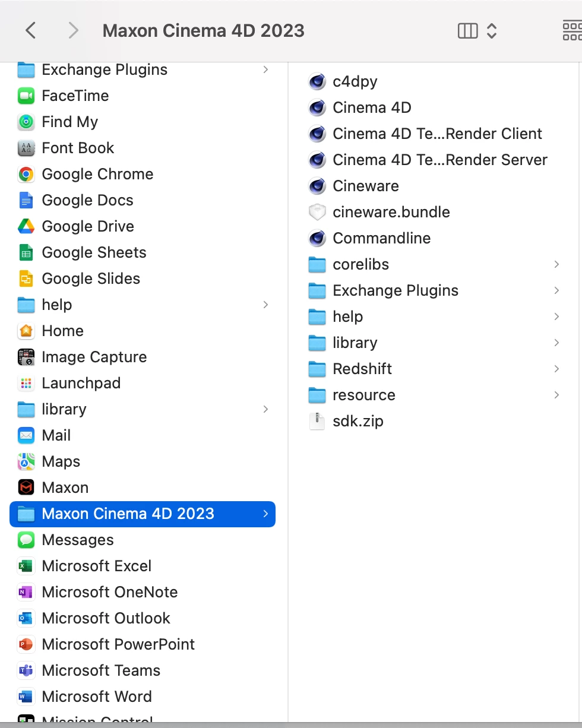Image resolution: width=582 pixels, height=728 pixels.
Task: Expand help folder chevron in left column
Action: click(x=265, y=305)
